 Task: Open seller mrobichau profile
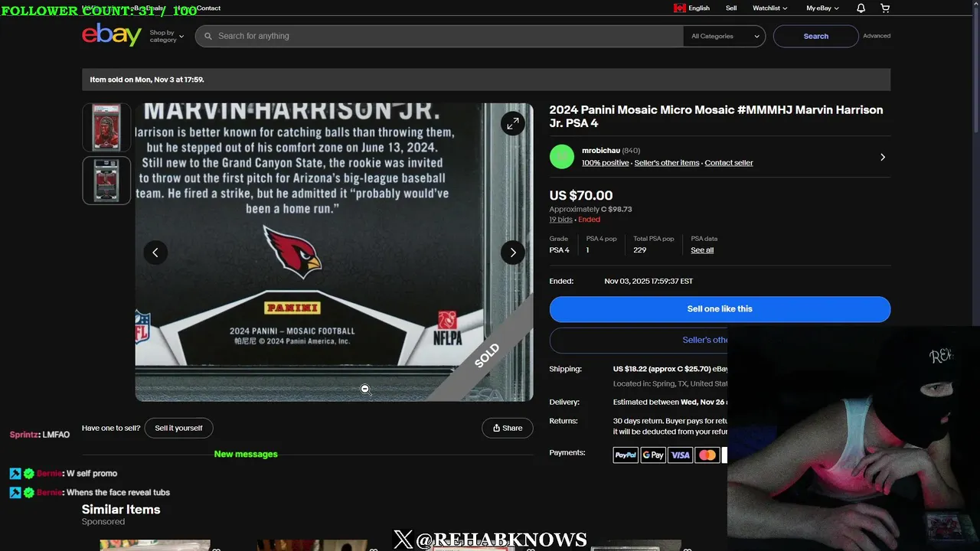click(x=601, y=151)
